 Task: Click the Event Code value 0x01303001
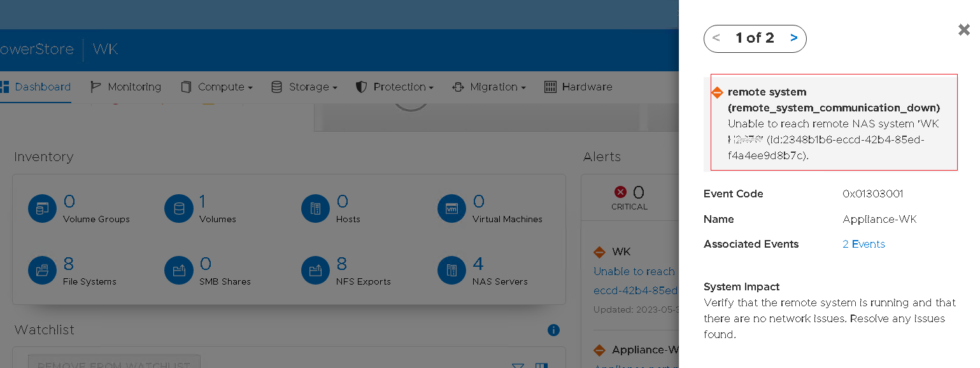click(872, 194)
